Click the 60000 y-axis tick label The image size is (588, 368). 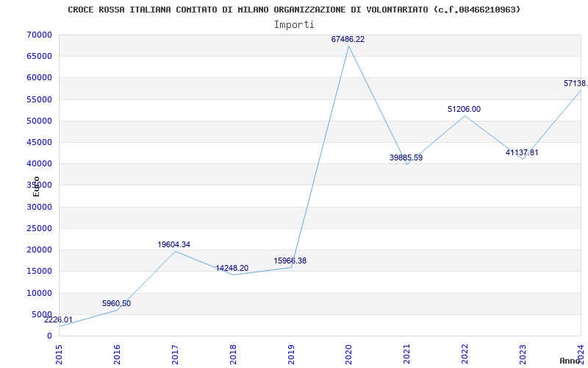click(x=40, y=78)
